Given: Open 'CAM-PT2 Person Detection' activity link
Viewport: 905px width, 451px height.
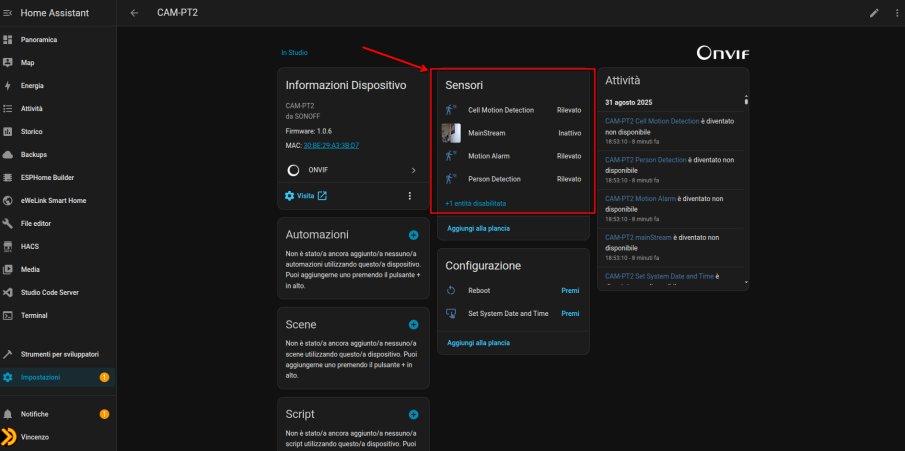Looking at the screenshot, I should (646, 160).
